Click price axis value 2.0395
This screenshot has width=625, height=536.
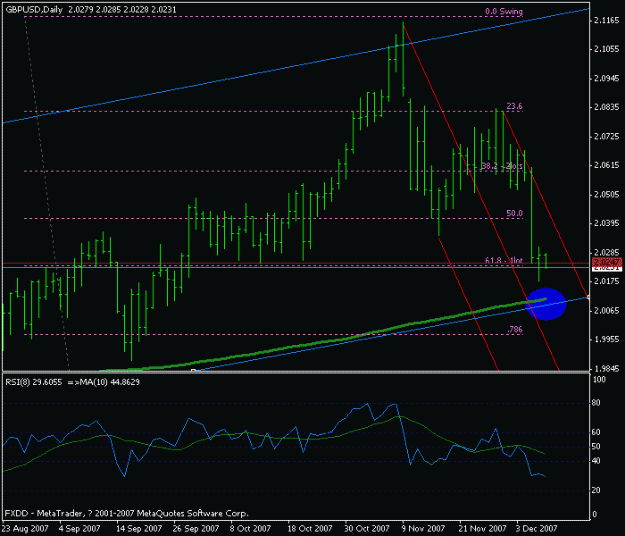tap(607, 223)
